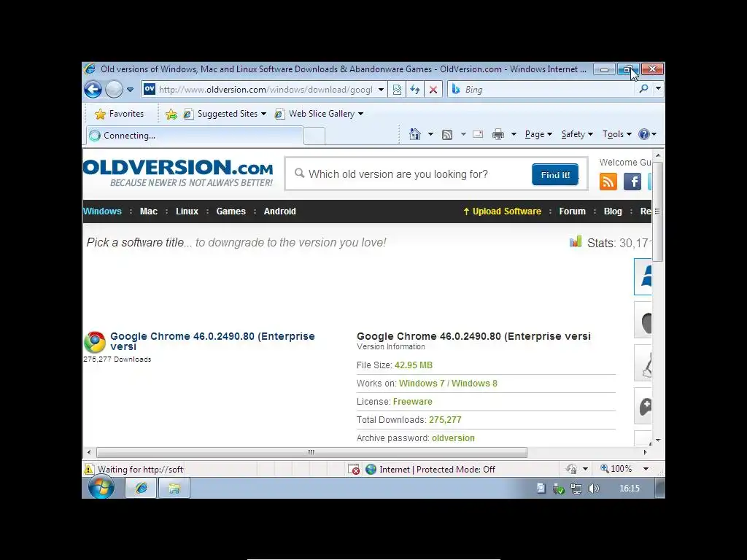The height and width of the screenshot is (560, 747).
Task: Open the Safety menu
Action: tap(577, 134)
